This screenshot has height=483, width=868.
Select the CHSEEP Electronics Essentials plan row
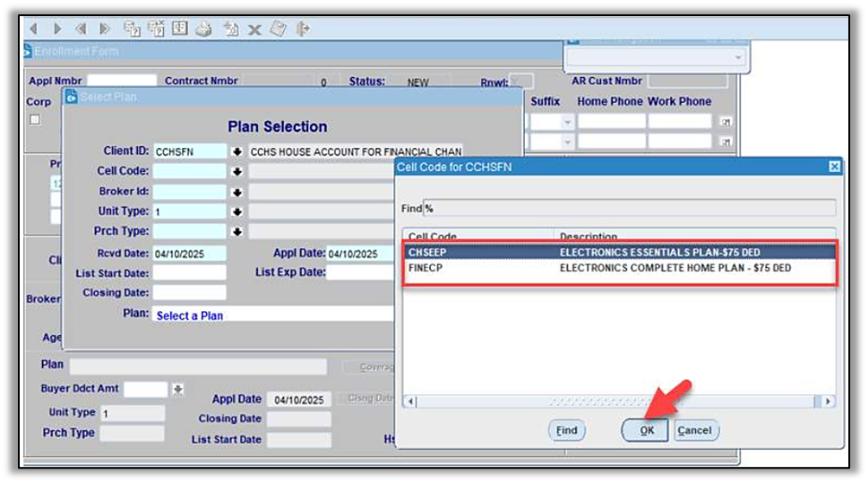coord(619,253)
